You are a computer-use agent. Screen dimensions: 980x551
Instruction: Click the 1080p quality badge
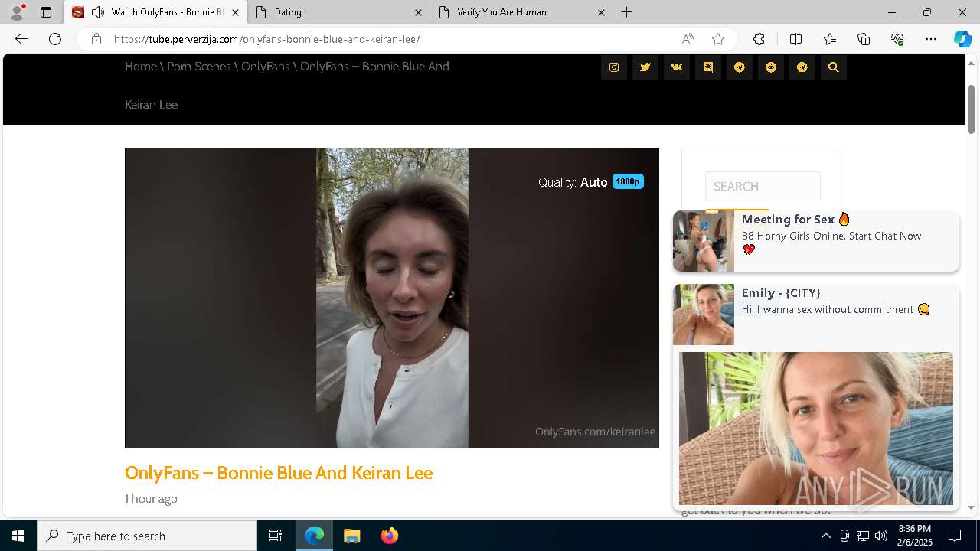(628, 181)
